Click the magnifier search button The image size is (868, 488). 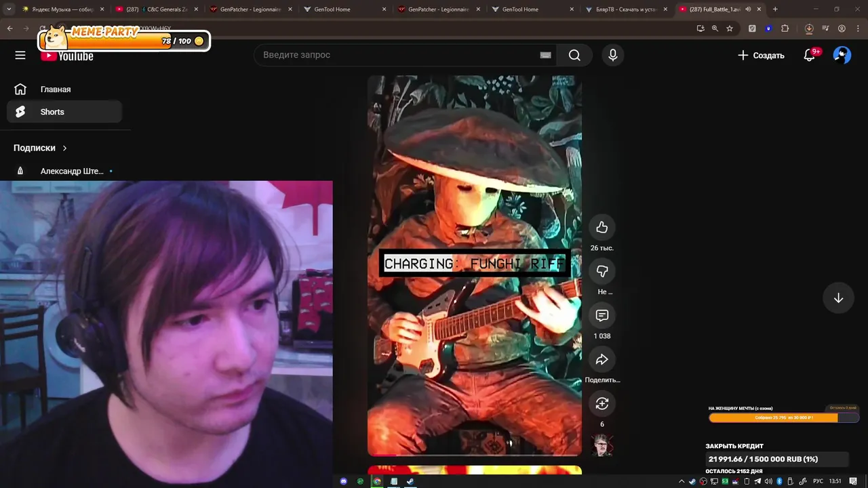coord(574,55)
